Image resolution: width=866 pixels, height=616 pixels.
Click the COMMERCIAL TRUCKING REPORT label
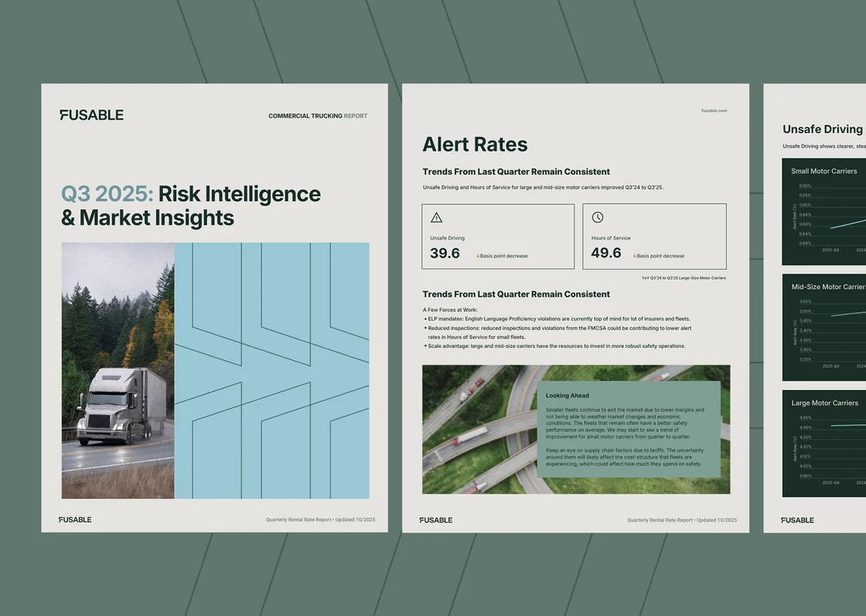coord(318,116)
